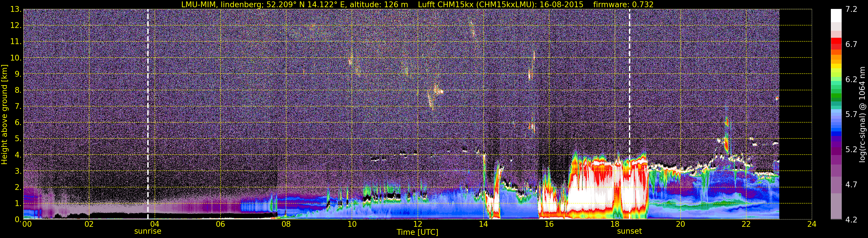Viewport: 868px width, 238px height.
Task: Click the dashed white sunset marker line
Action: click(x=629, y=114)
